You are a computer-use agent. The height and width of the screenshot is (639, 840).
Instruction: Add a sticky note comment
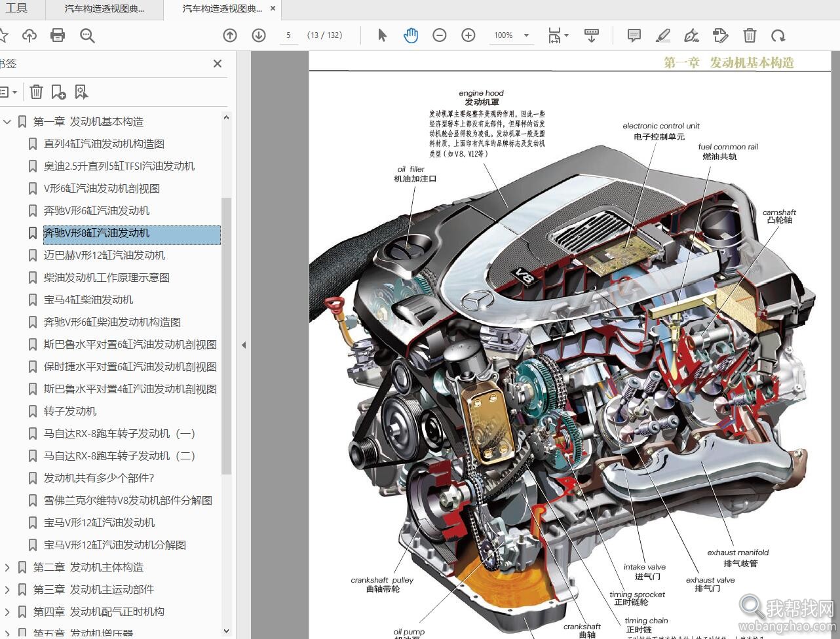(x=634, y=35)
